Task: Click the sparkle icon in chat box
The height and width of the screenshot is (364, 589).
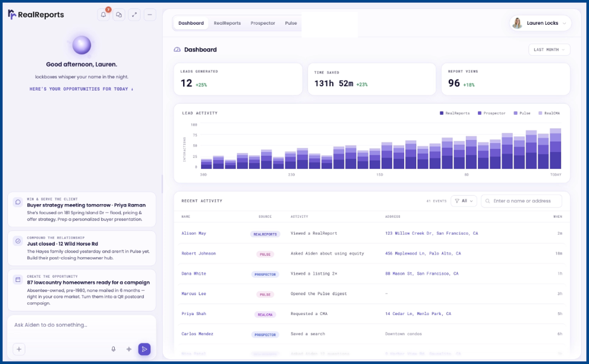Action: pos(129,349)
